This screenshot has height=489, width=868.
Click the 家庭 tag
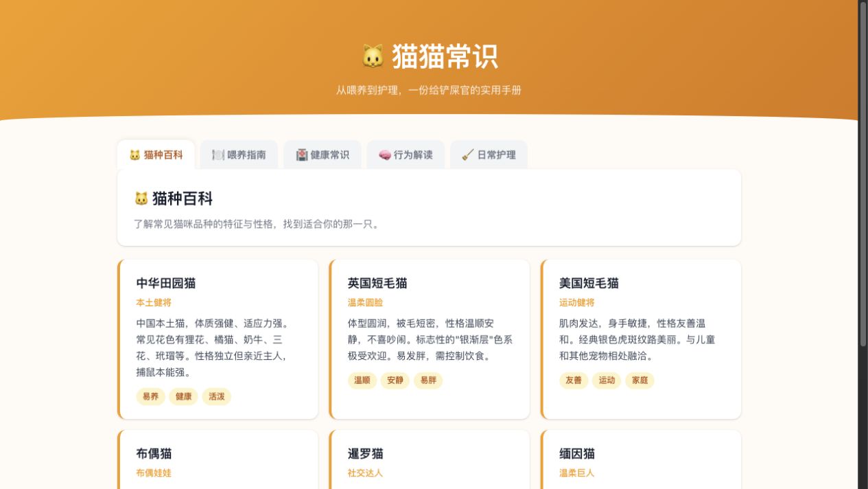click(640, 380)
